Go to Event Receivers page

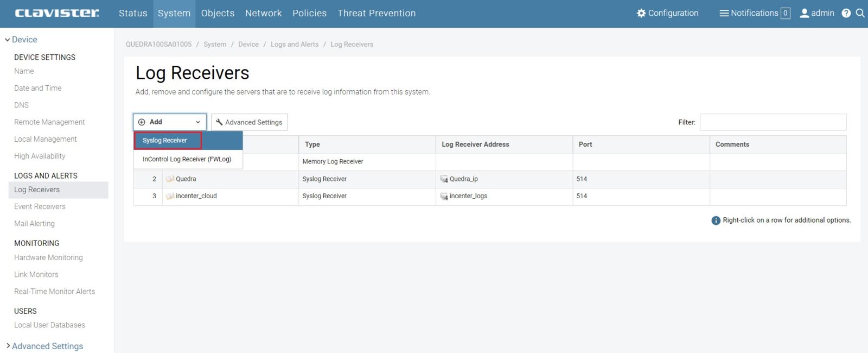(40, 206)
